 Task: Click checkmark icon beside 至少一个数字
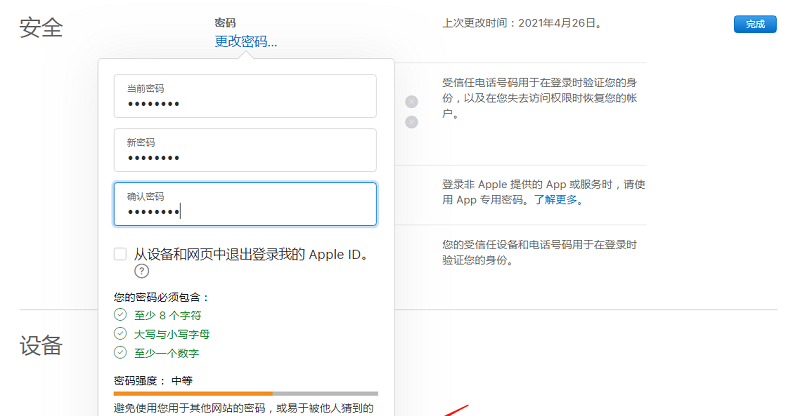121,352
